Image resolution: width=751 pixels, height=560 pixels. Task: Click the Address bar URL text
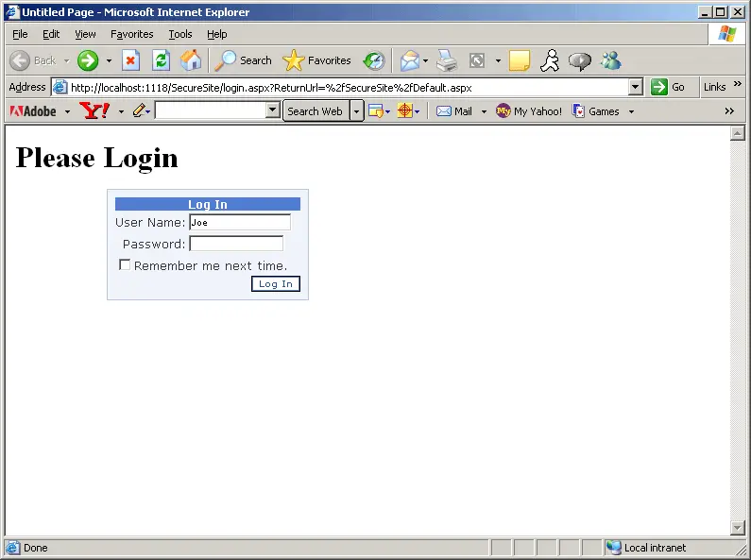pos(271,88)
